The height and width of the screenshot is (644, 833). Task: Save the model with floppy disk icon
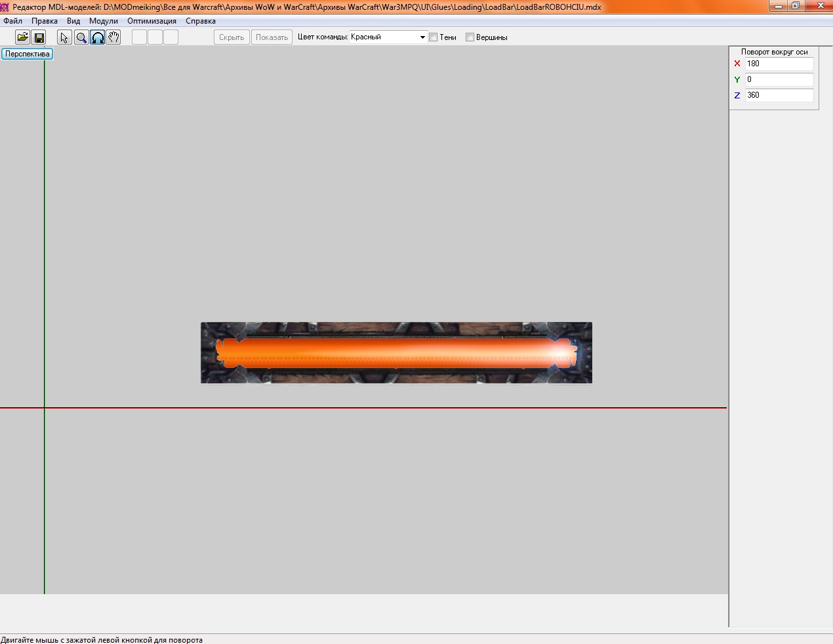[x=39, y=37]
